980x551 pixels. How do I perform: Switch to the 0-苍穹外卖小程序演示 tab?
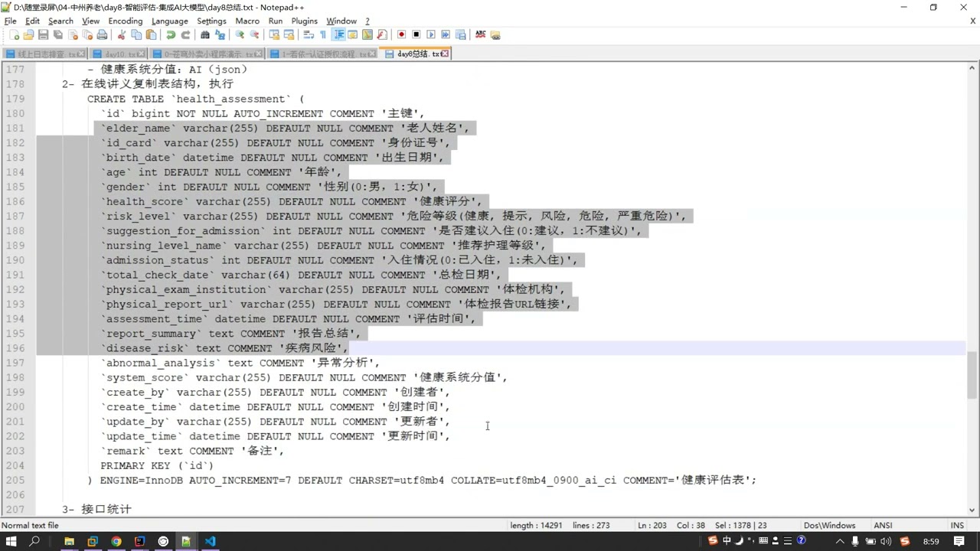pos(207,54)
